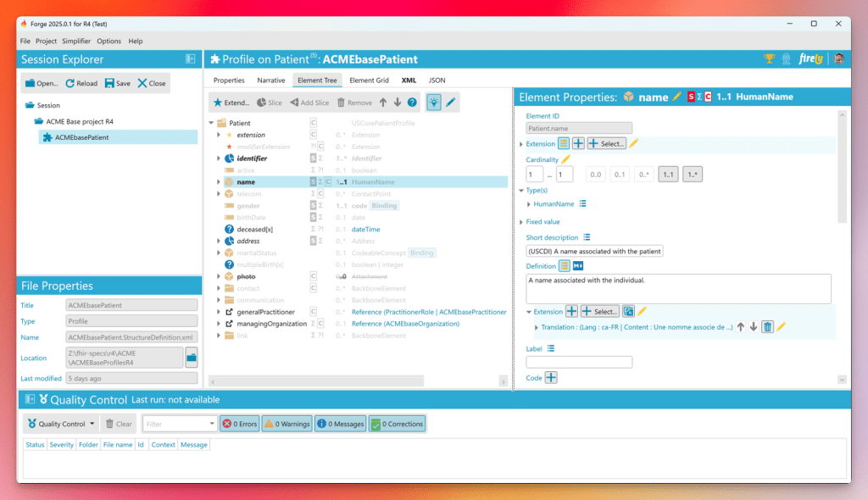Toggle the 0 Messages filter
868x500 pixels.
tap(341, 424)
